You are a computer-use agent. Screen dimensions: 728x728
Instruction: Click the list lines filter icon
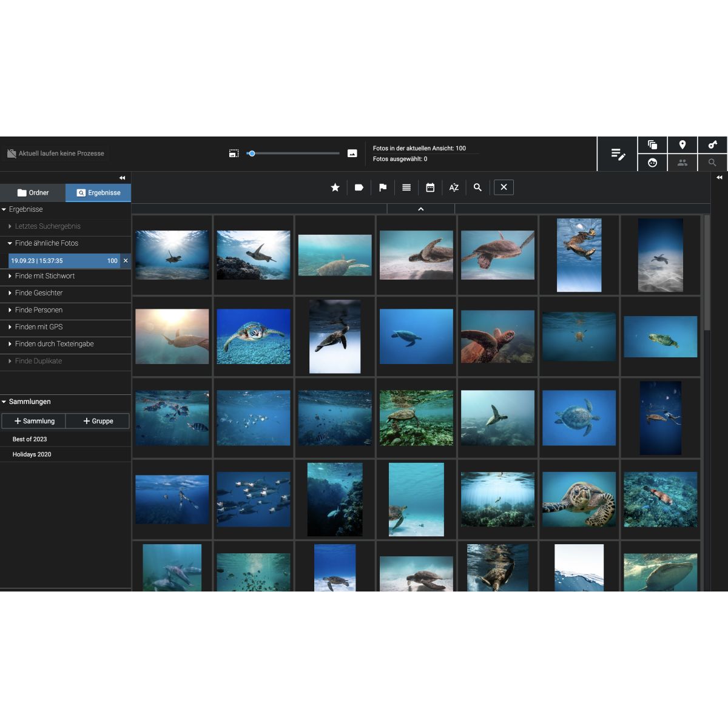[406, 187]
